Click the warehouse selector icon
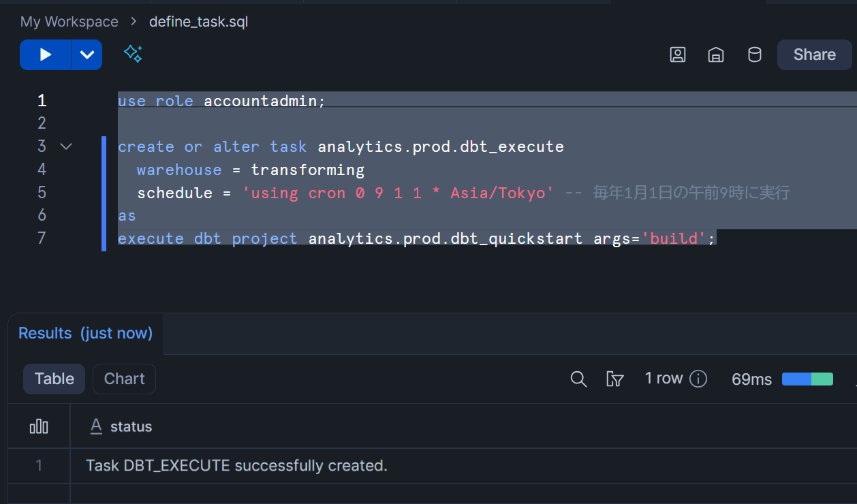 click(715, 55)
